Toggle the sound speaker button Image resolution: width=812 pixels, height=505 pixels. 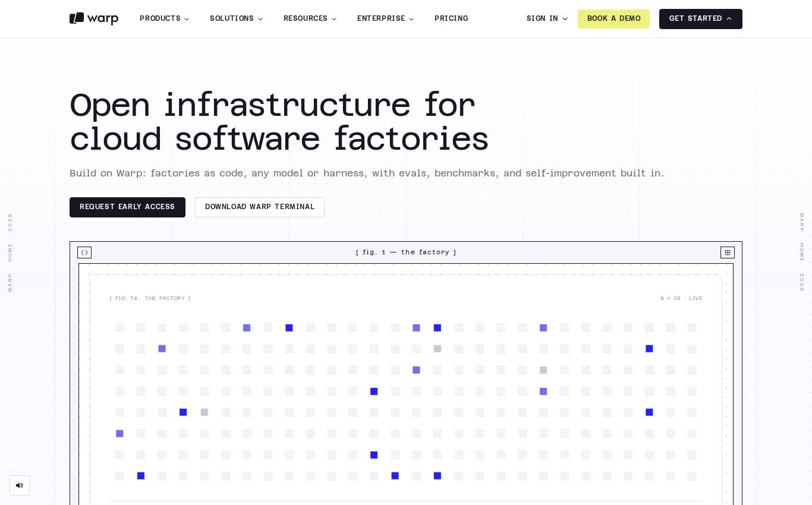pyautogui.click(x=20, y=485)
